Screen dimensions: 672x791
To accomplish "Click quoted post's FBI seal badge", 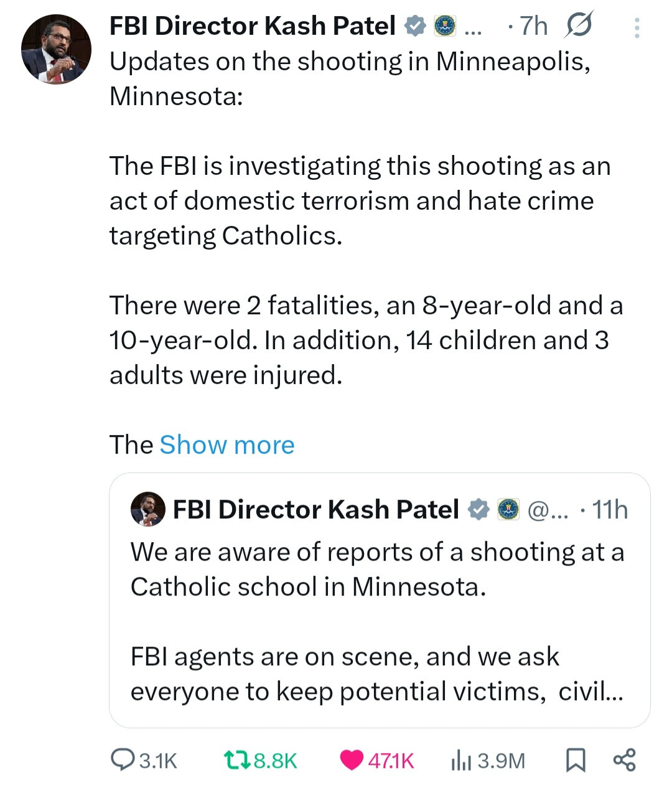I will (x=508, y=510).
